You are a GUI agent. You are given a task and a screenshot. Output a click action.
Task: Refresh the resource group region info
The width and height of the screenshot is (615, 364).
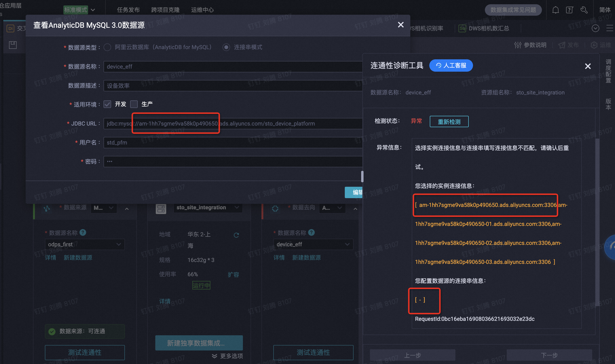click(x=236, y=235)
